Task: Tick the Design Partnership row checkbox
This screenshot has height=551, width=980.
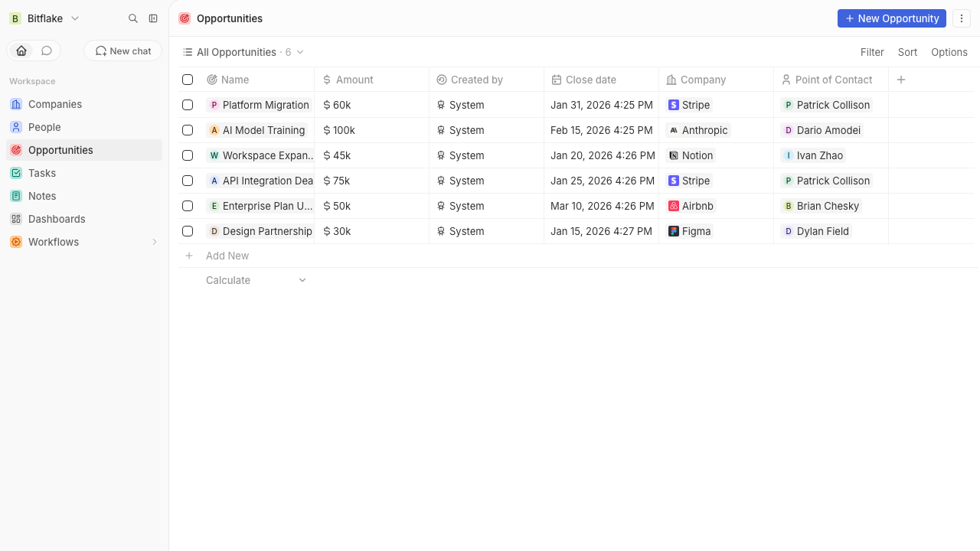Action: [188, 231]
